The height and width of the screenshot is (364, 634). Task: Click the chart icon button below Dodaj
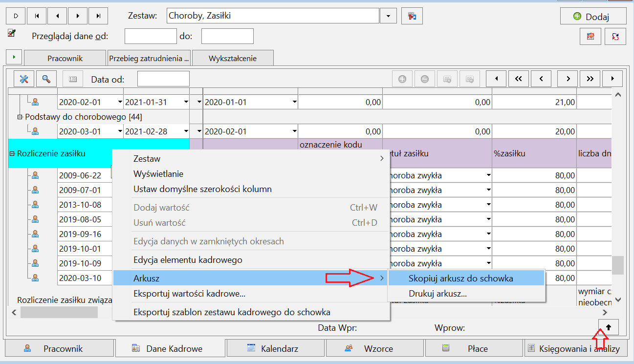pos(590,36)
